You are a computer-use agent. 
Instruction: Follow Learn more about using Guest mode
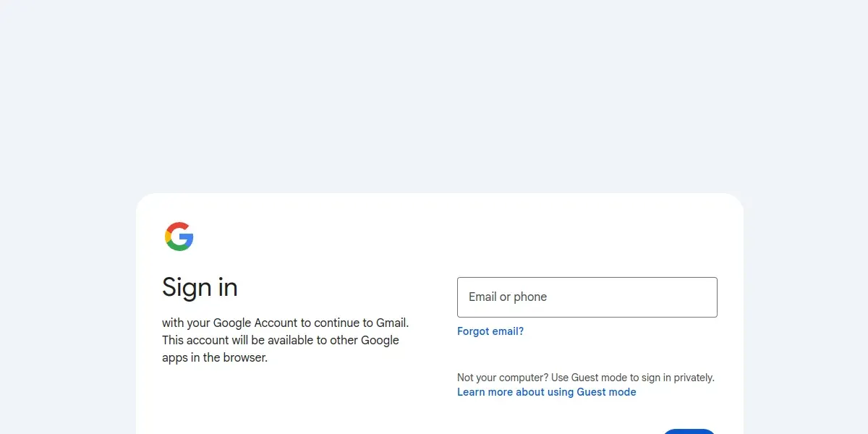pos(547,392)
